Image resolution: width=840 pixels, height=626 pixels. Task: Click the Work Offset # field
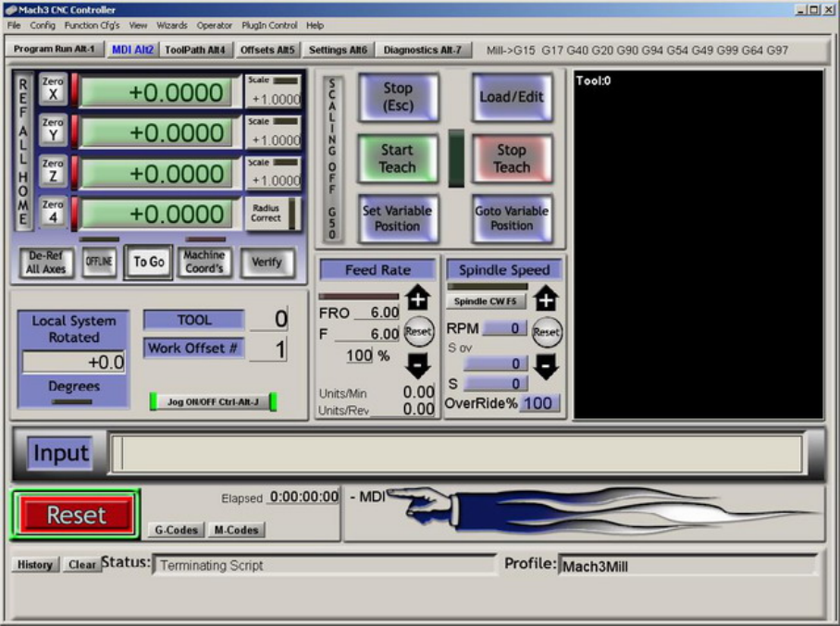tap(268, 350)
